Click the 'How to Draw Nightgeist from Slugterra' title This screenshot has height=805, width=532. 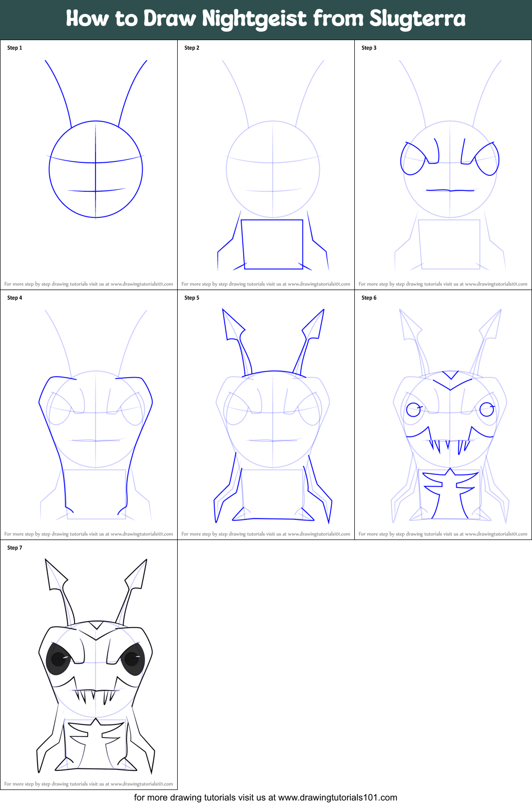266,19
